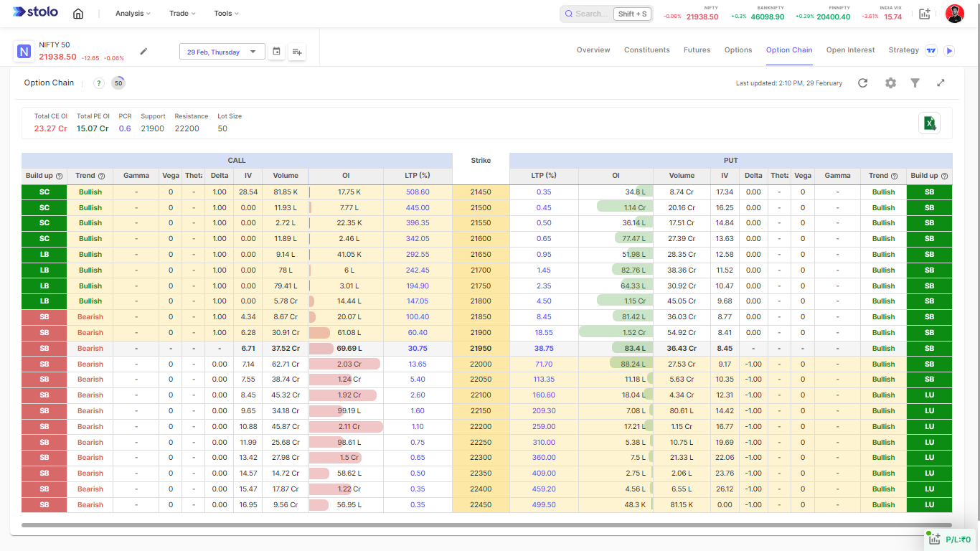
Task: Click FINNIFTY 20400.40 ticker
Action: (823, 14)
